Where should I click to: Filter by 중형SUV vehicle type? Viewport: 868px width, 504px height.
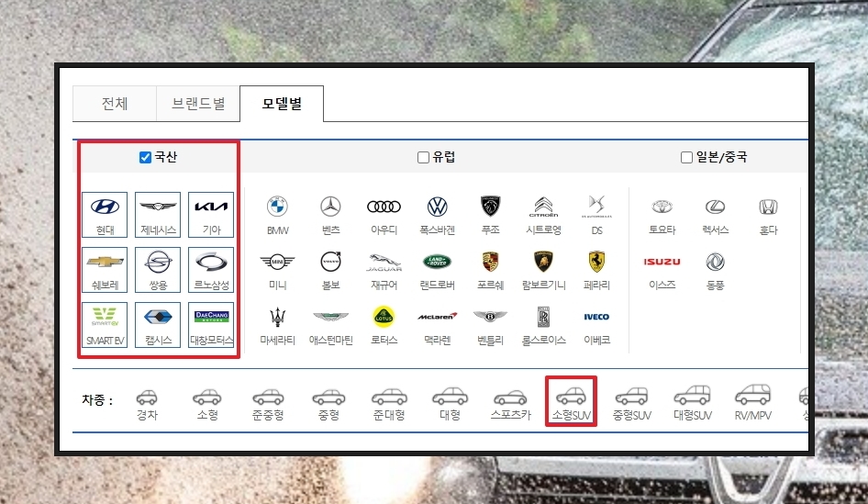pos(631,403)
